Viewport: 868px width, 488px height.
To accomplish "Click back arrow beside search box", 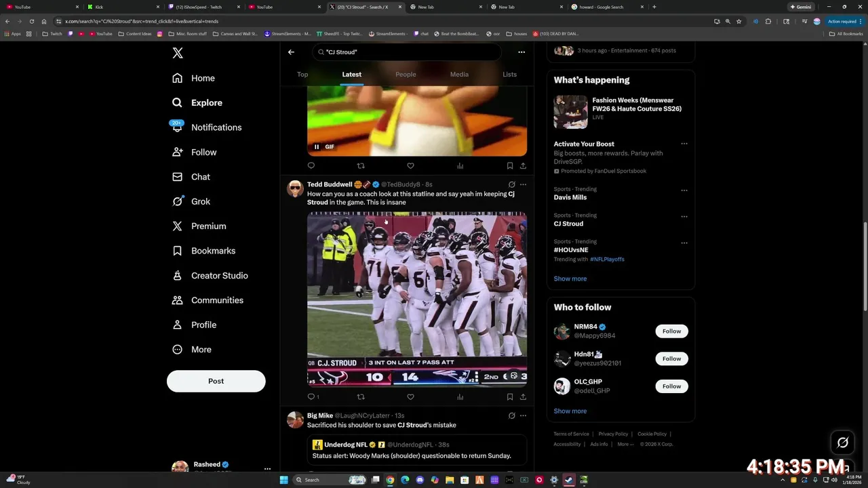I will click(291, 52).
